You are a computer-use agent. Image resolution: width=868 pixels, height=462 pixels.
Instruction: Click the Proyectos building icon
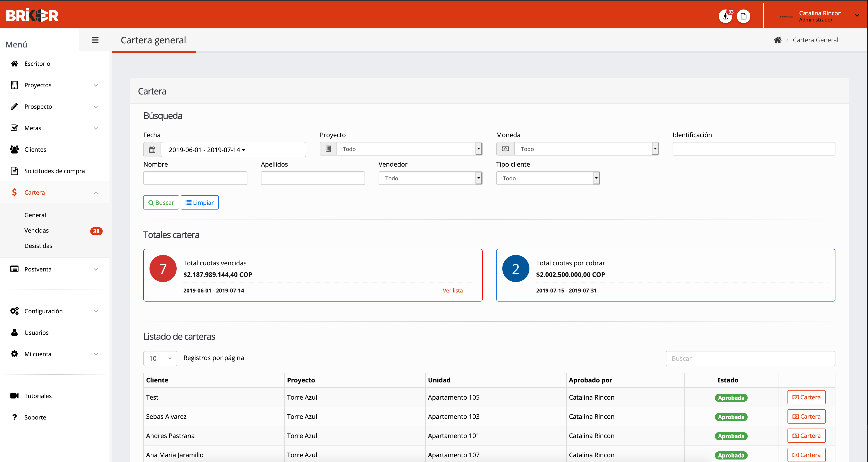[x=14, y=85]
